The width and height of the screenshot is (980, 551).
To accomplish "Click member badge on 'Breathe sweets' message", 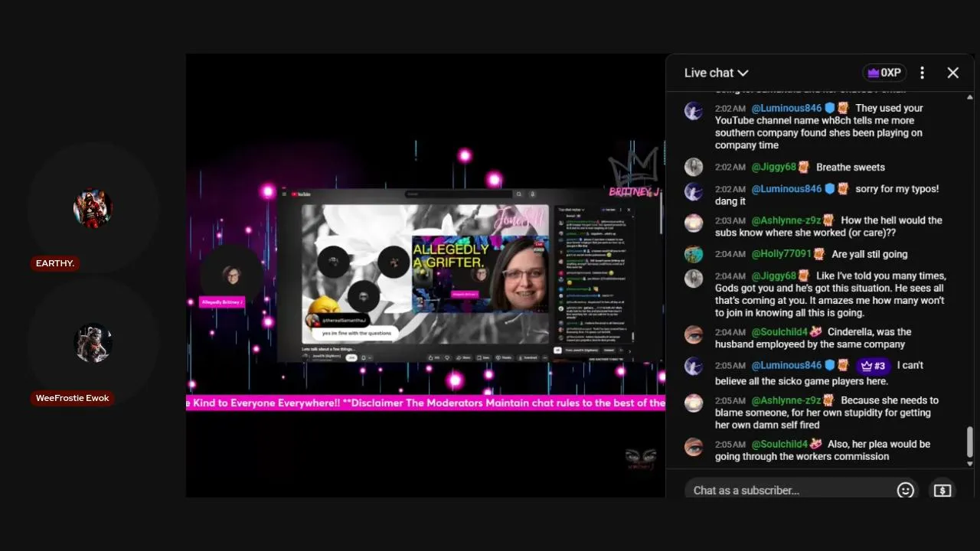I will (x=804, y=167).
